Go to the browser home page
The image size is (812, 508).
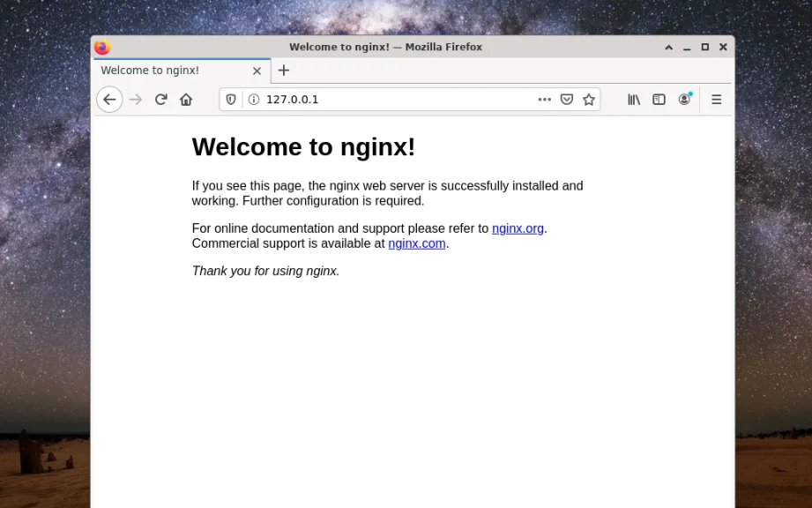186,99
